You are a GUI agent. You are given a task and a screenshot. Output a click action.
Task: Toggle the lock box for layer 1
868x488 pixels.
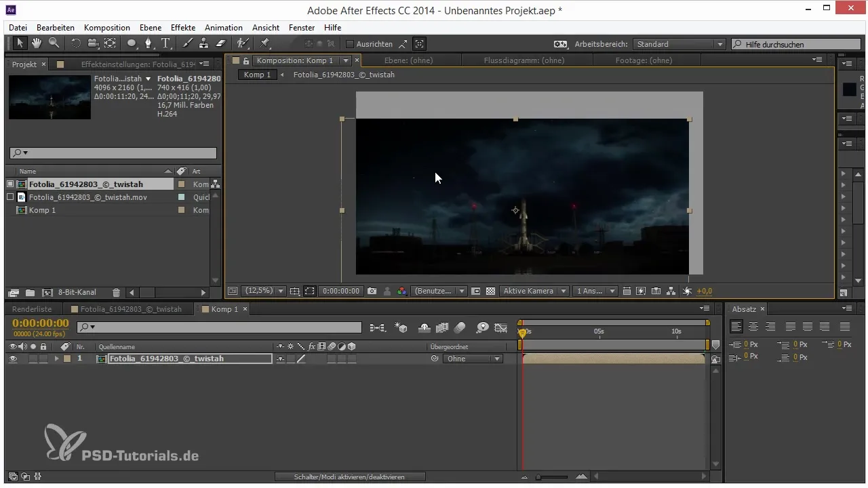[43, 359]
